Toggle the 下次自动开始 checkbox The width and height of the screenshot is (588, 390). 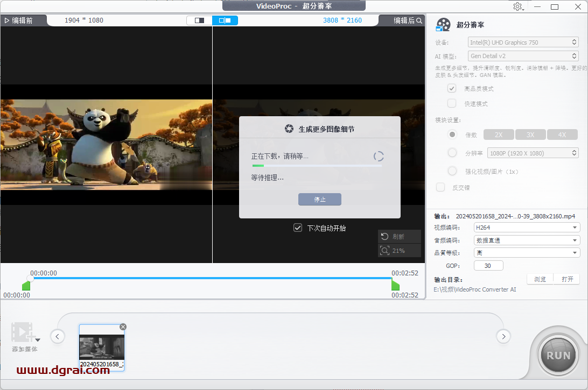click(x=298, y=228)
